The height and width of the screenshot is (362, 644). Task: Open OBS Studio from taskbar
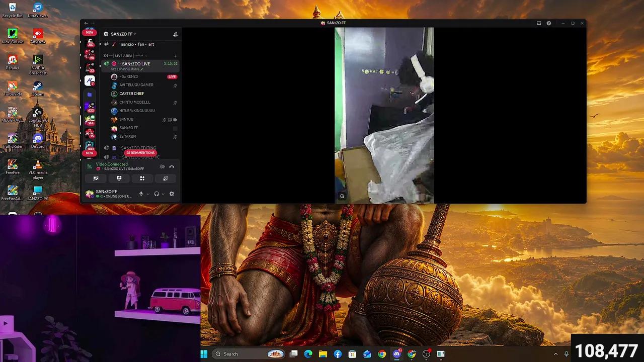(x=426, y=354)
